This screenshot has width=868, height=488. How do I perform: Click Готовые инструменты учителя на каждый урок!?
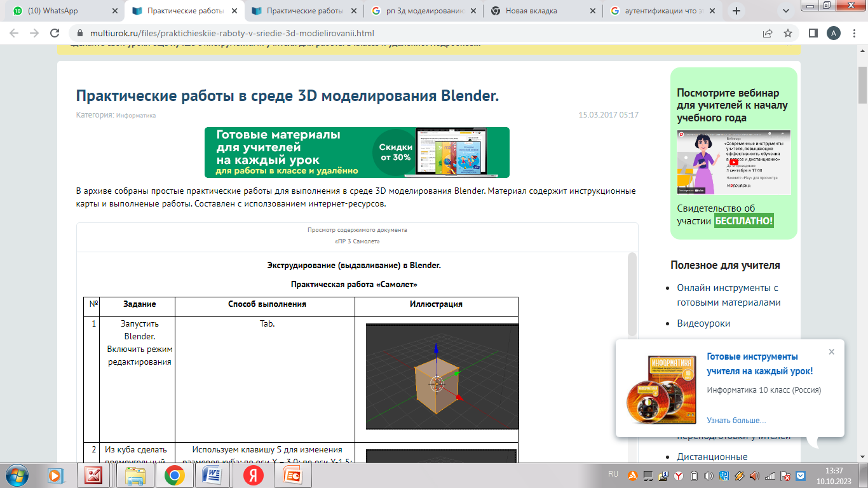point(759,364)
